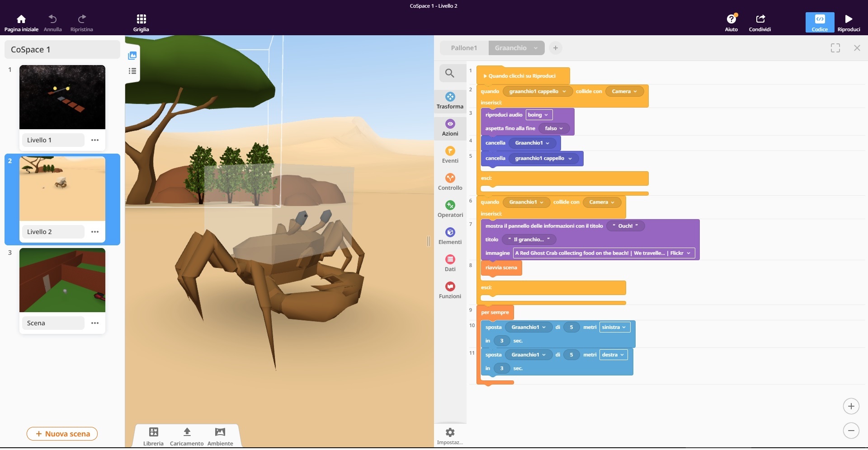Click the block search magnifier icon
Screen dimensions: 868x450
(449, 73)
